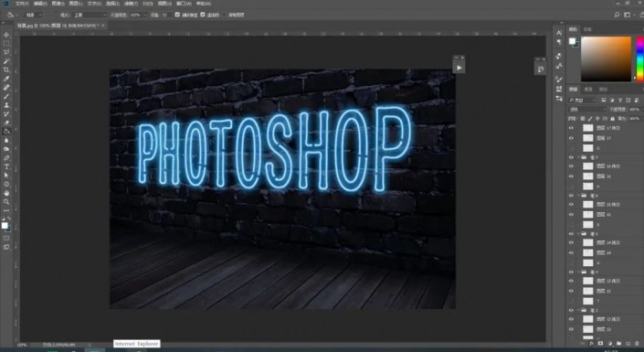The height and width of the screenshot is (352, 644).
Task: Open the layer blend mode dropdown
Action: [x=587, y=110]
